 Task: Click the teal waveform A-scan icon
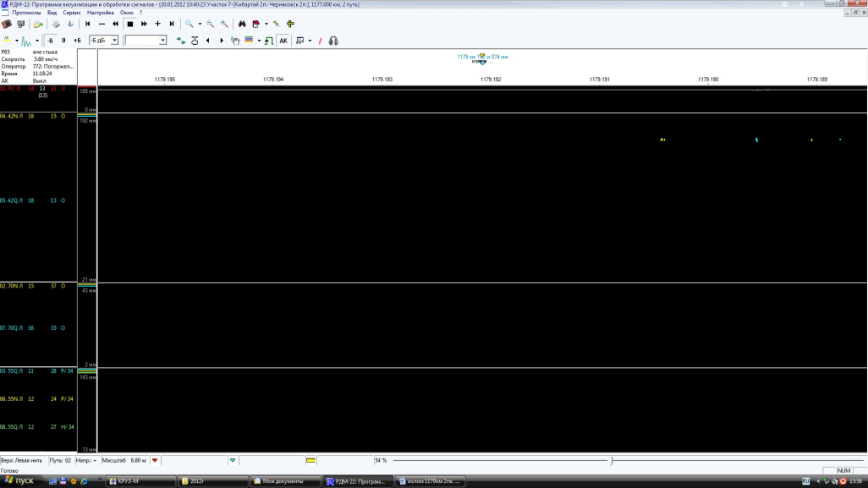[26, 41]
